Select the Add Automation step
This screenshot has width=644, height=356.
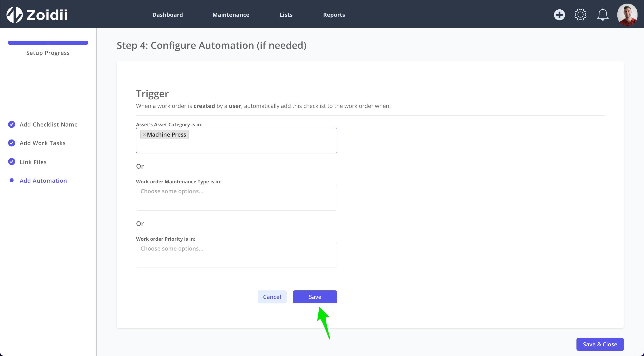point(43,180)
